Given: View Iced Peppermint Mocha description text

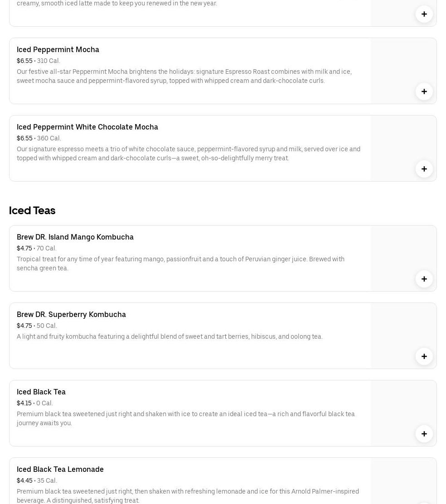Looking at the screenshot, I should [x=184, y=76].
